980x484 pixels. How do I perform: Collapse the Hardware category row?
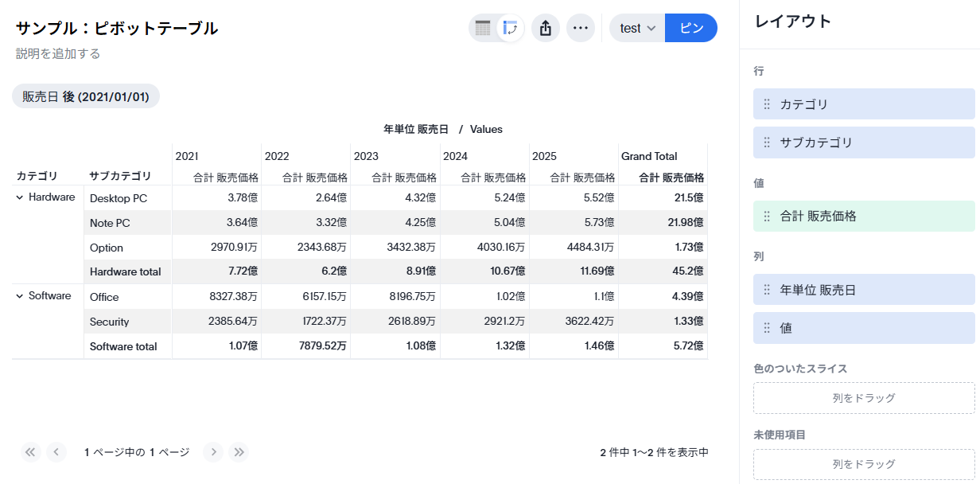[20, 197]
